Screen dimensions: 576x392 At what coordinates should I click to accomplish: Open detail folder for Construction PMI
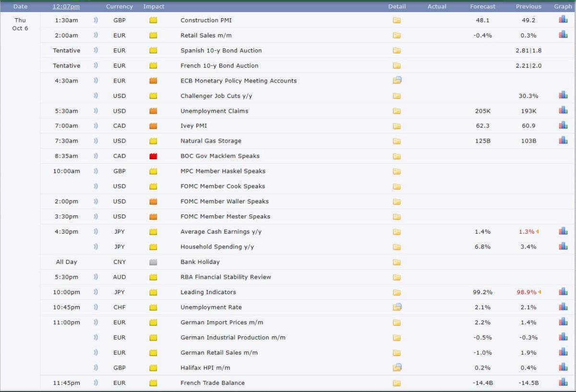pyautogui.click(x=396, y=20)
